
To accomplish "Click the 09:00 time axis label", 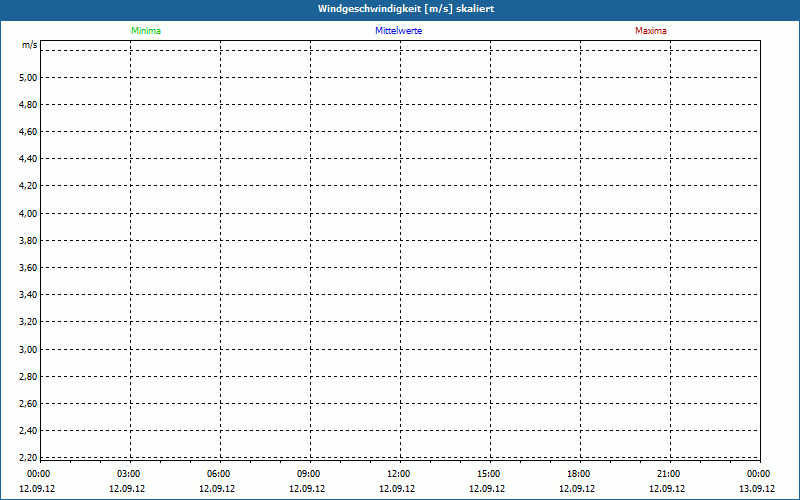I will coord(309,474).
